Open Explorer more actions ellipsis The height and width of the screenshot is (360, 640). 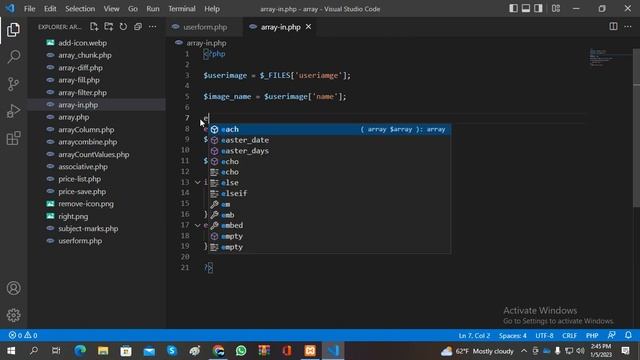pos(153,27)
